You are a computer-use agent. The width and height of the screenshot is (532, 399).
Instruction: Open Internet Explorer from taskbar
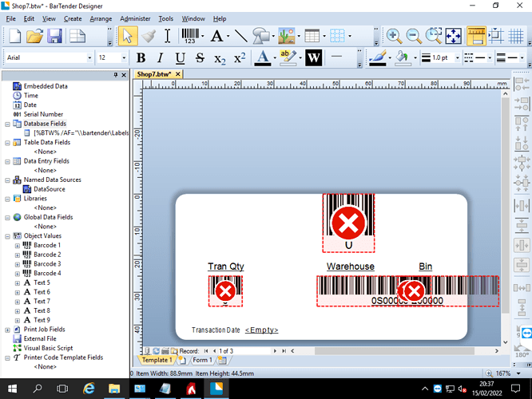click(89, 389)
